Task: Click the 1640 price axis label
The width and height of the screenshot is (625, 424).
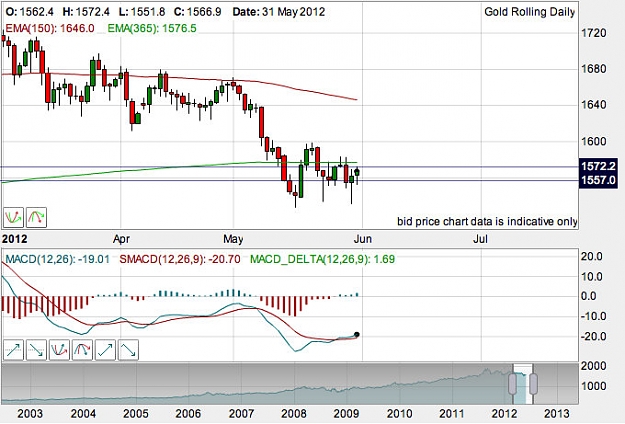Action: (x=594, y=105)
